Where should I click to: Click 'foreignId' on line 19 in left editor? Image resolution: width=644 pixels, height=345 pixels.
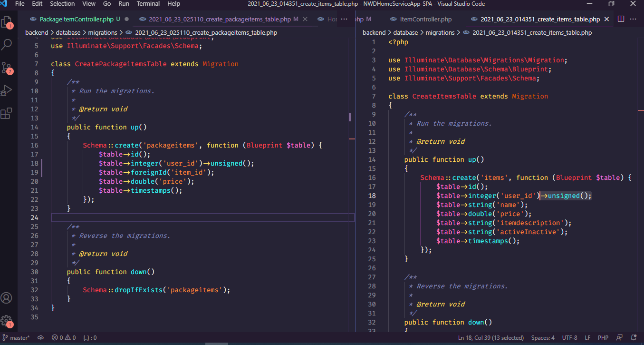[x=148, y=172]
